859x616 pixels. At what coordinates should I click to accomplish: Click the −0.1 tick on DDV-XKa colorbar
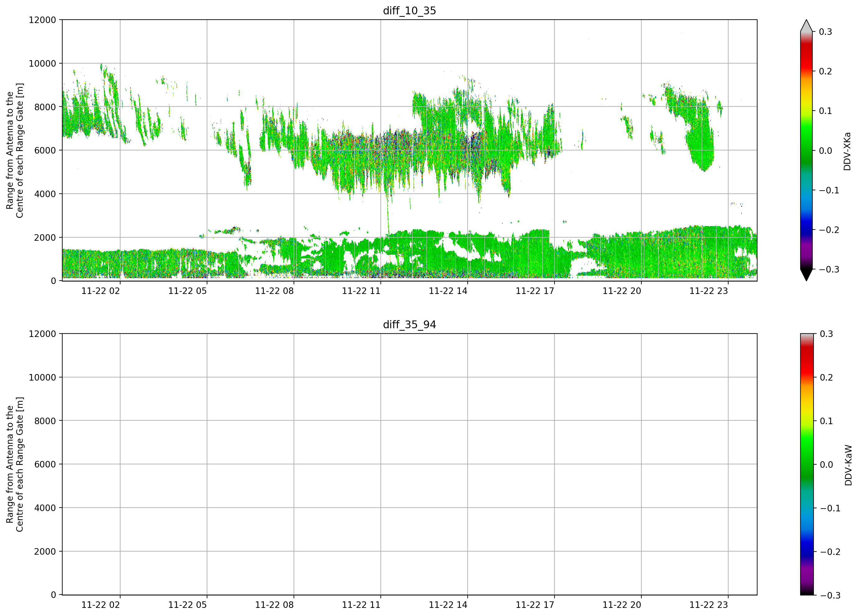[829, 190]
